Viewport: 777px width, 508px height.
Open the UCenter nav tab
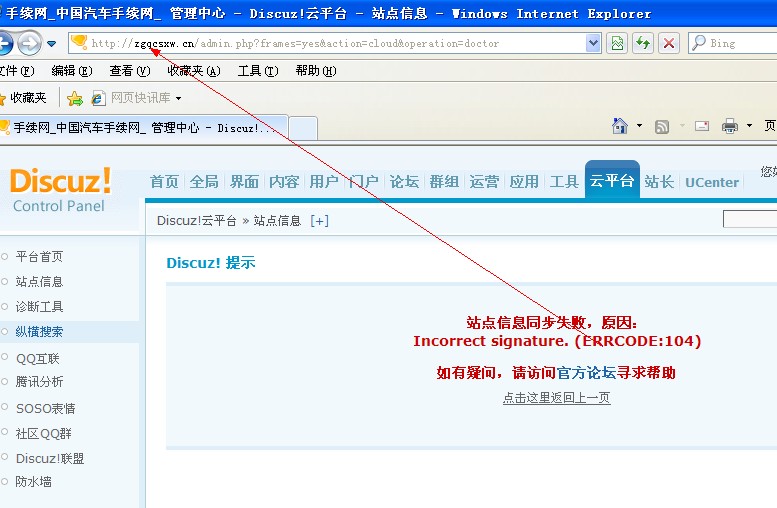point(712,182)
